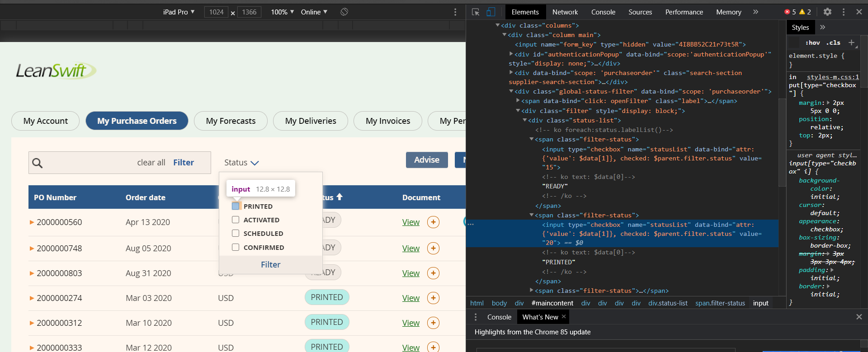Screen dimensions: 868x352
Task: Open the My Forecasts tab
Action: [231, 121]
